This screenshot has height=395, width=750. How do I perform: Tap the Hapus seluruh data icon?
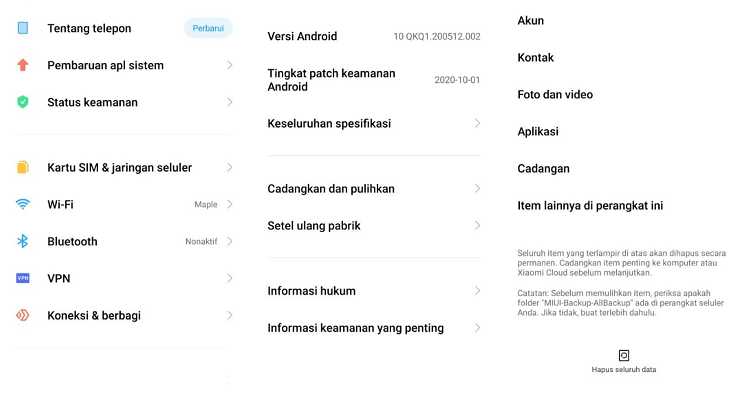(x=624, y=355)
